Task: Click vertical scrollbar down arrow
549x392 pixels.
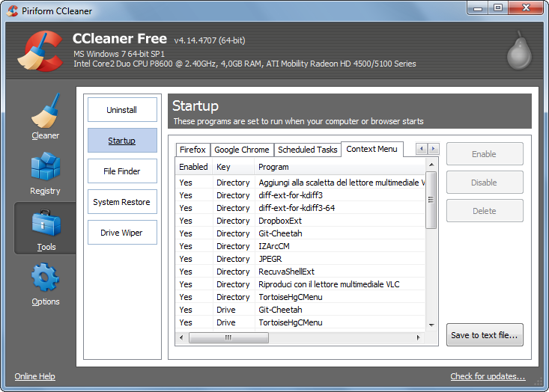Action: pos(431,325)
